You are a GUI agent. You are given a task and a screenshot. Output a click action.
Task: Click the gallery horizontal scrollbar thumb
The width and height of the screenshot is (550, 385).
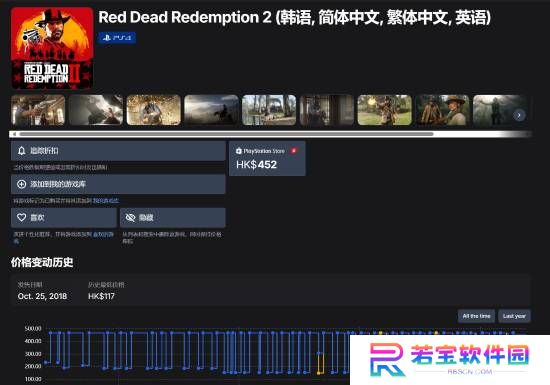pos(227,134)
